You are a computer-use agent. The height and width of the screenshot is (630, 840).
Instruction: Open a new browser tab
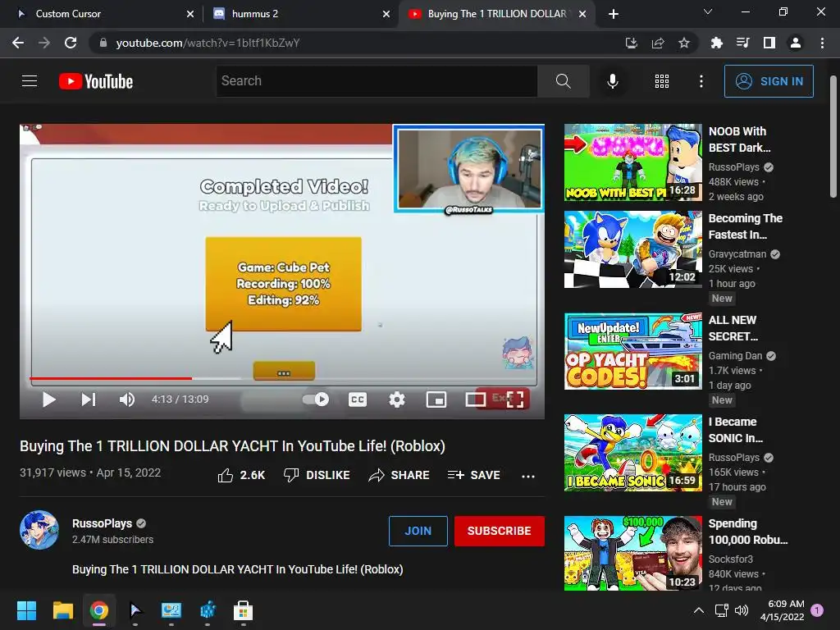point(614,14)
